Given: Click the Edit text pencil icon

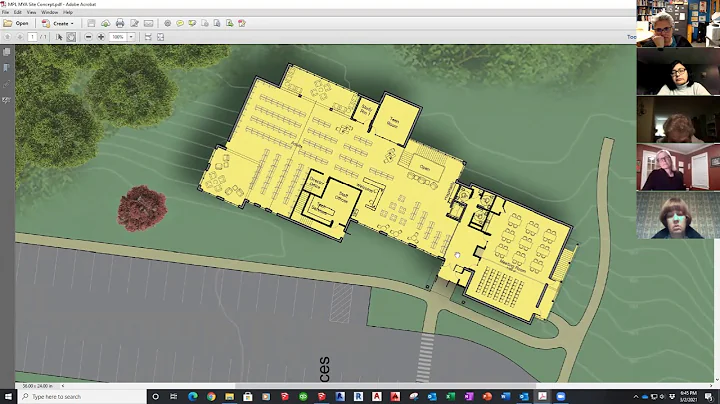Looking at the screenshot, I should 135,23.
